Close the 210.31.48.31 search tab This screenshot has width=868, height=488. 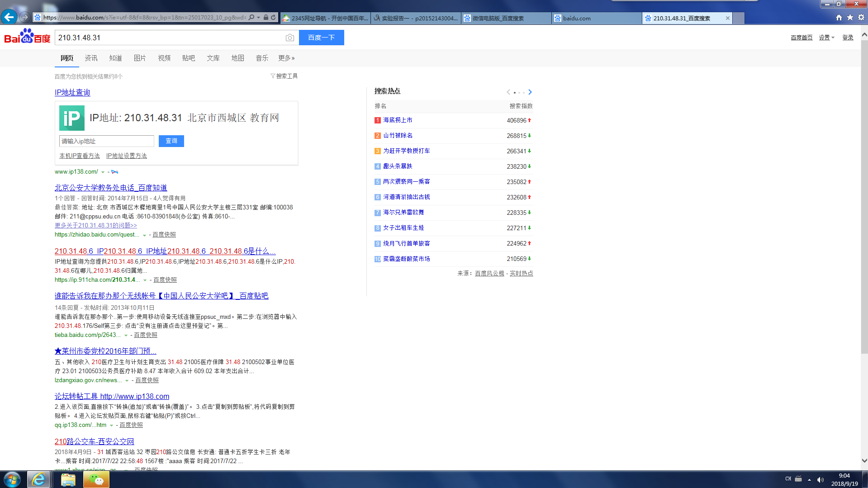pyautogui.click(x=727, y=18)
